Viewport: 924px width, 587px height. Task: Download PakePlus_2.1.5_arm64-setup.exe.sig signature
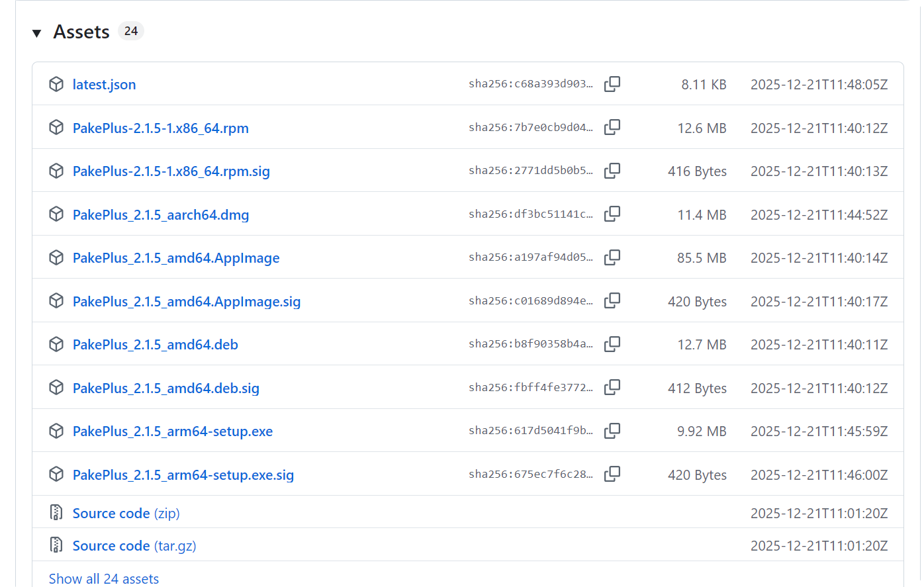click(x=183, y=475)
